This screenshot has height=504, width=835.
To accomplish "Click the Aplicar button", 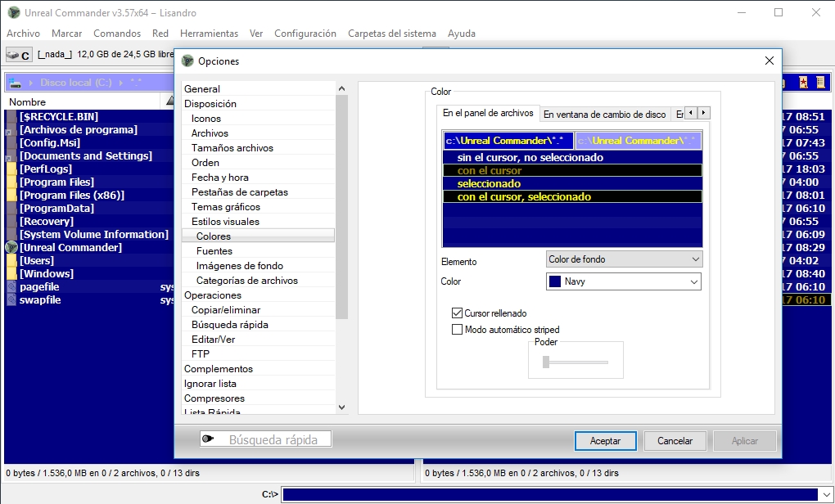I will [x=744, y=441].
